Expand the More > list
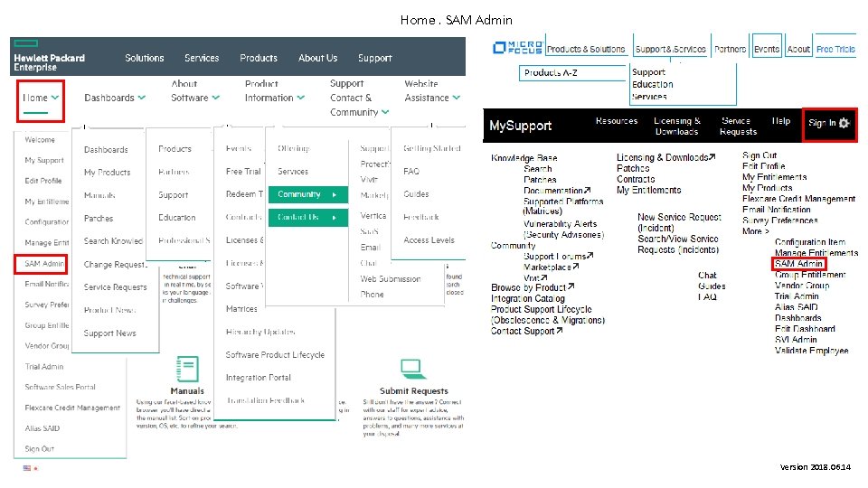 [x=756, y=231]
